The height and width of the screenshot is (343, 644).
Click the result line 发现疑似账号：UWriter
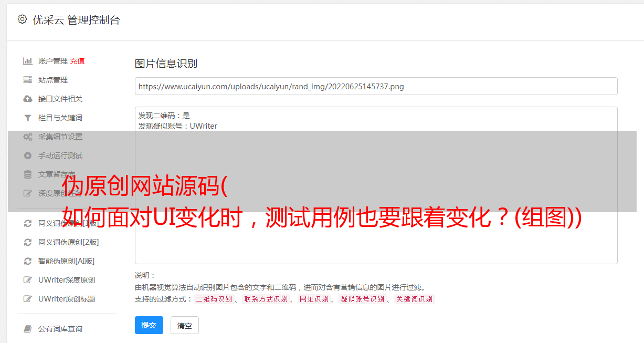[x=178, y=126]
